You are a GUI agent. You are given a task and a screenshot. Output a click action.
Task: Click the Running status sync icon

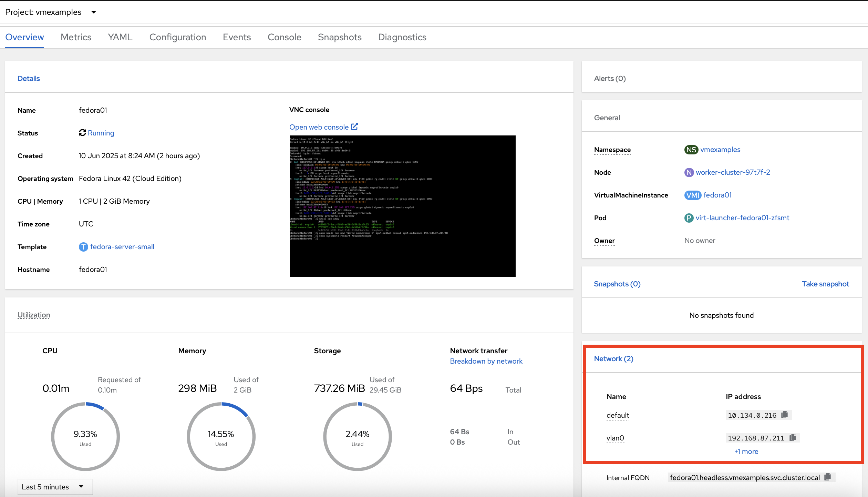[x=82, y=132]
